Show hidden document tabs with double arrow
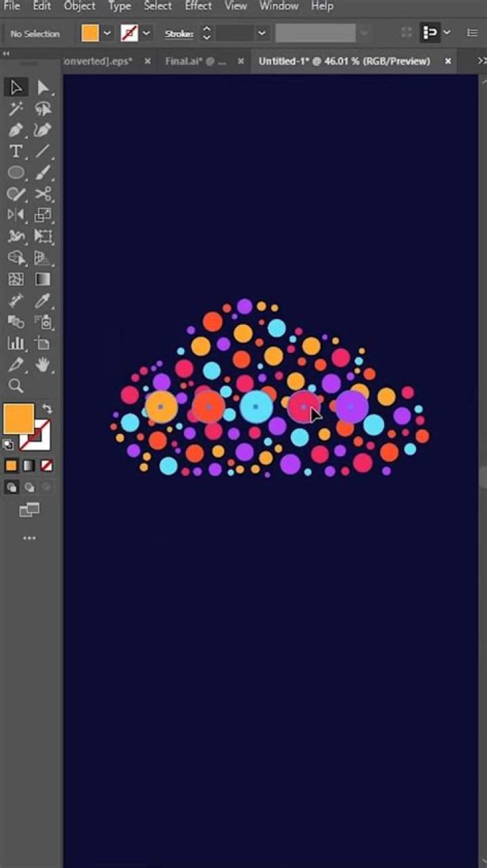Screen dimensions: 487x868 (x=481, y=61)
